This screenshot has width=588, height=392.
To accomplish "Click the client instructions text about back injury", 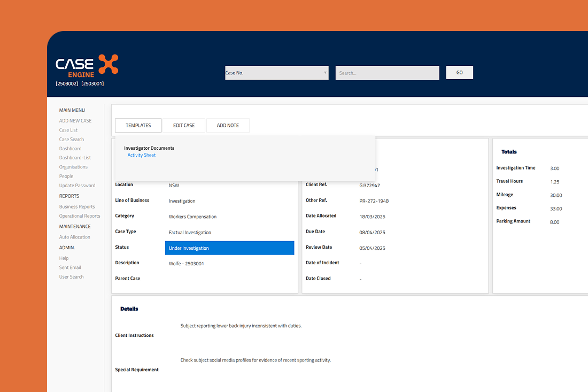I will (x=241, y=326).
